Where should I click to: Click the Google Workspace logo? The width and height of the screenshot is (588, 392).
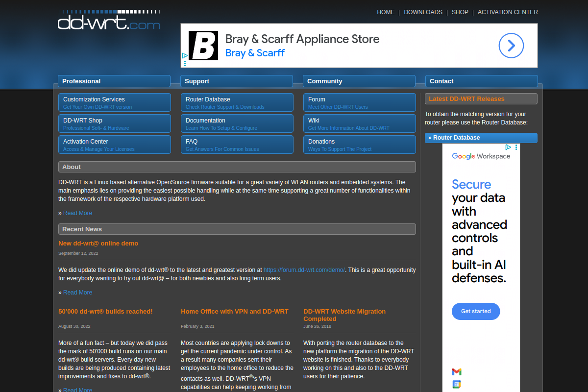coord(481,156)
